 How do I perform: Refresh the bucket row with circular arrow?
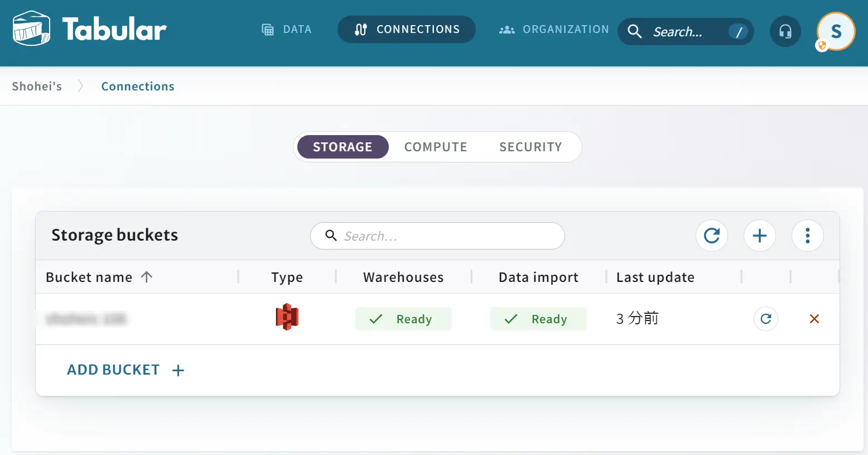pyautogui.click(x=766, y=319)
